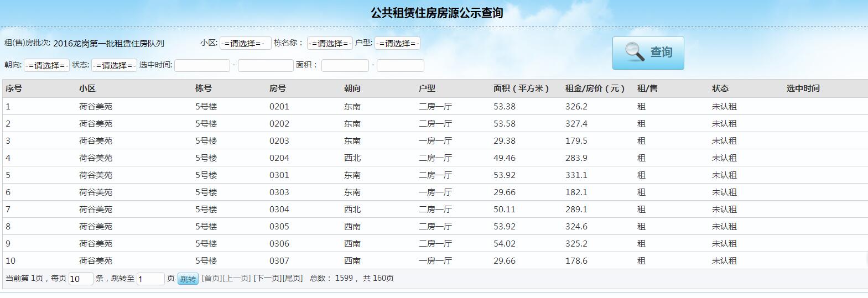Click the 查询 search button
868x298 pixels.
click(648, 53)
